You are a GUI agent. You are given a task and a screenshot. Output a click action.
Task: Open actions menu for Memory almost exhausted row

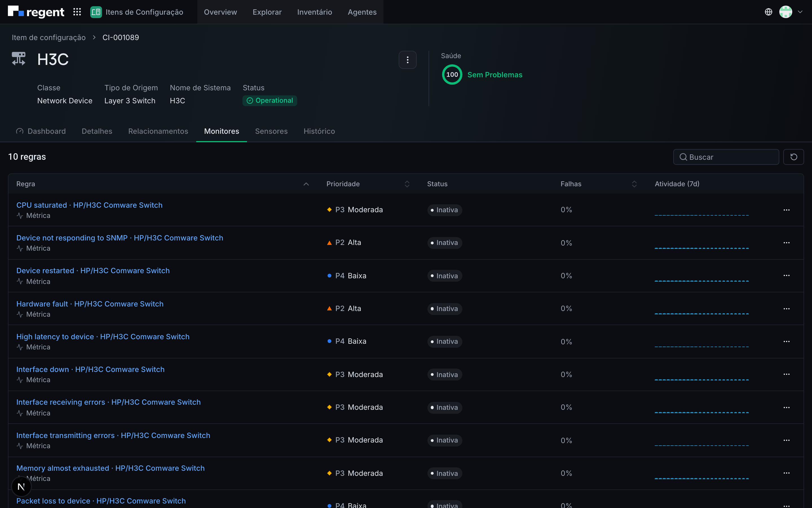787,473
